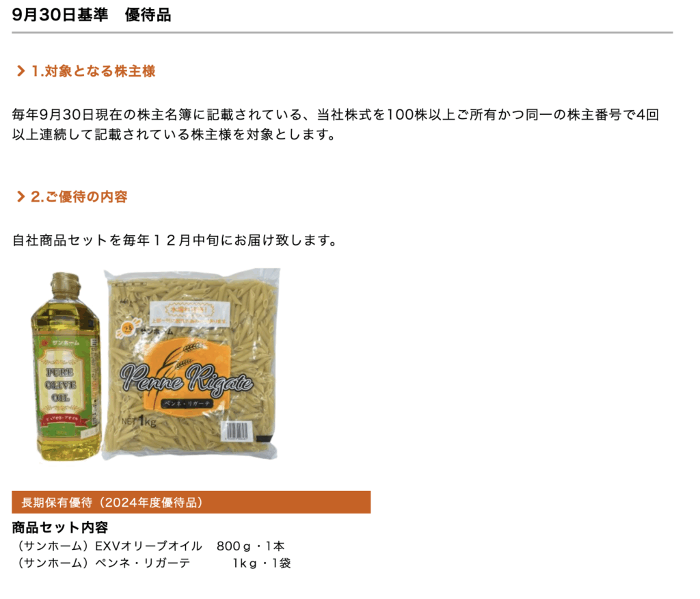Click the sun mascot logo on pasta bag
The height and width of the screenshot is (599, 700).
click(x=126, y=329)
